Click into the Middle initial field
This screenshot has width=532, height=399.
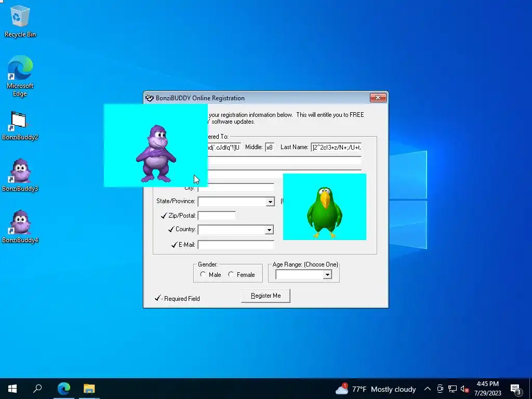pyautogui.click(x=270, y=148)
